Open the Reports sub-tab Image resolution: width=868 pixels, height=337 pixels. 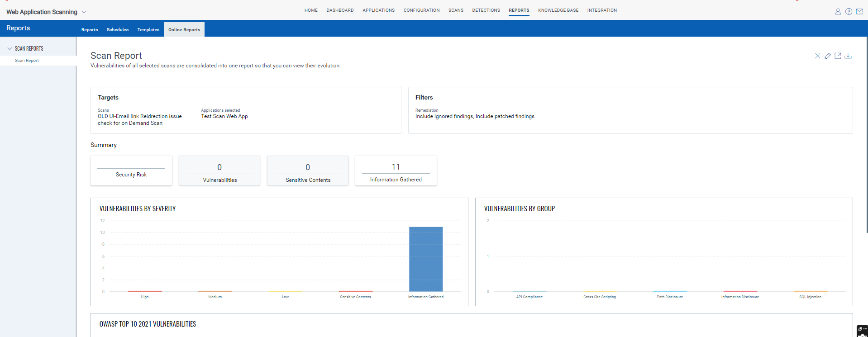click(x=90, y=30)
